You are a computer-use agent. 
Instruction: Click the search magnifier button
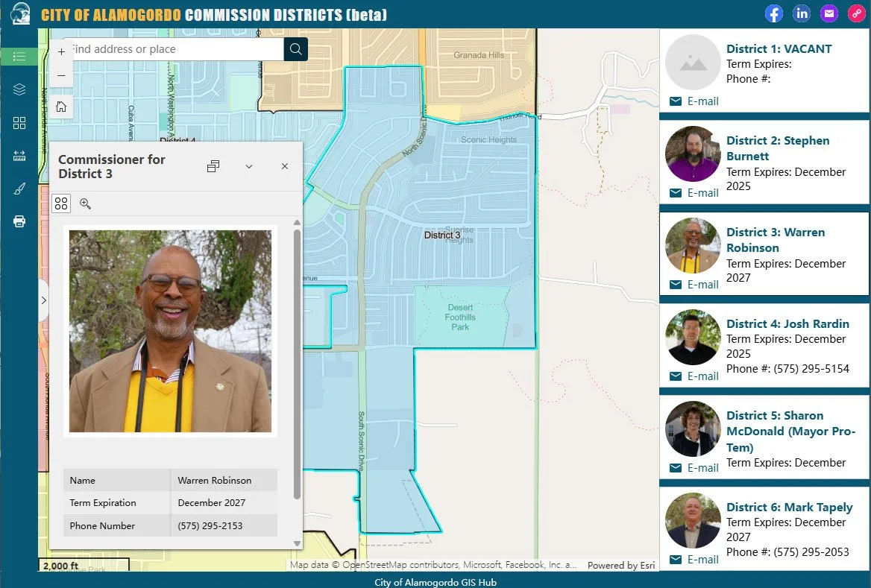[295, 49]
